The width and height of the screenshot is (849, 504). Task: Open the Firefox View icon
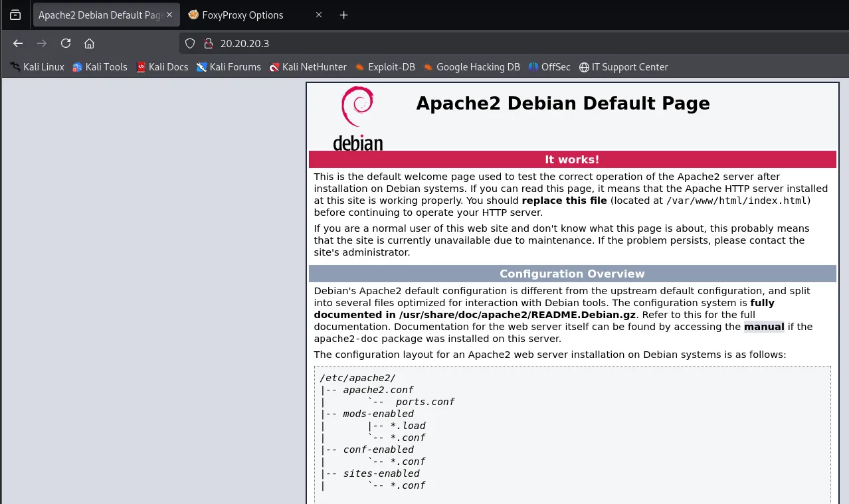pos(15,15)
